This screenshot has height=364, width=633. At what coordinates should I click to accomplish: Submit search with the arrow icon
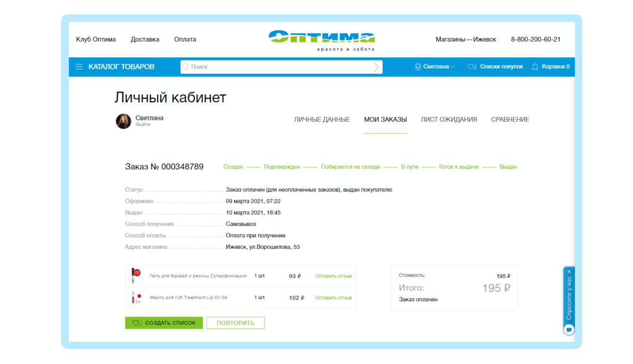click(376, 67)
